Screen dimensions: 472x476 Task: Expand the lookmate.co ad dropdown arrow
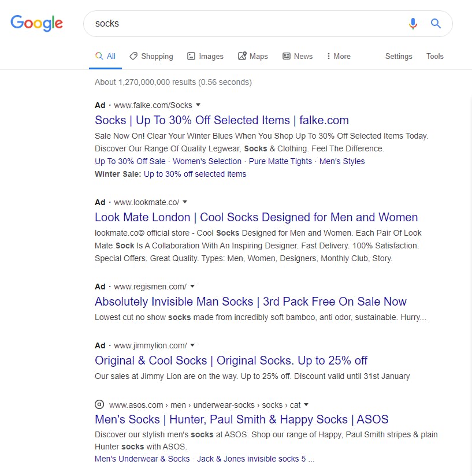(x=185, y=202)
